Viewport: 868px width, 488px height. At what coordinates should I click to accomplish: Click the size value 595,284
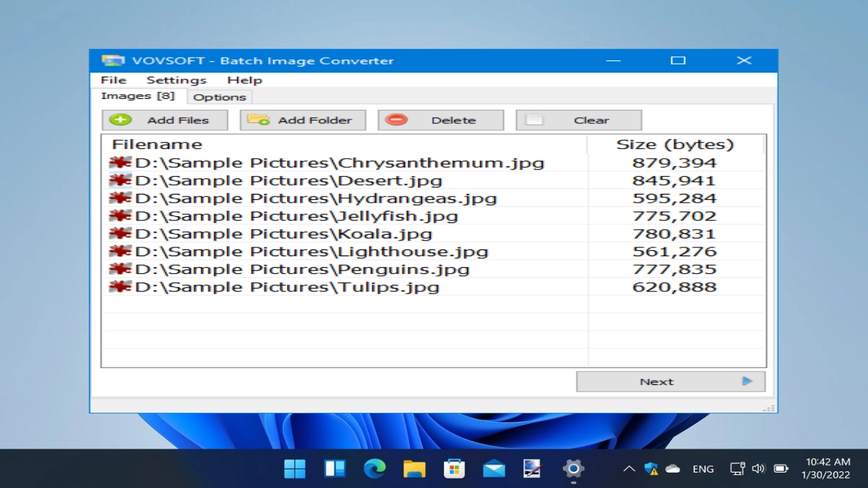[674, 198]
